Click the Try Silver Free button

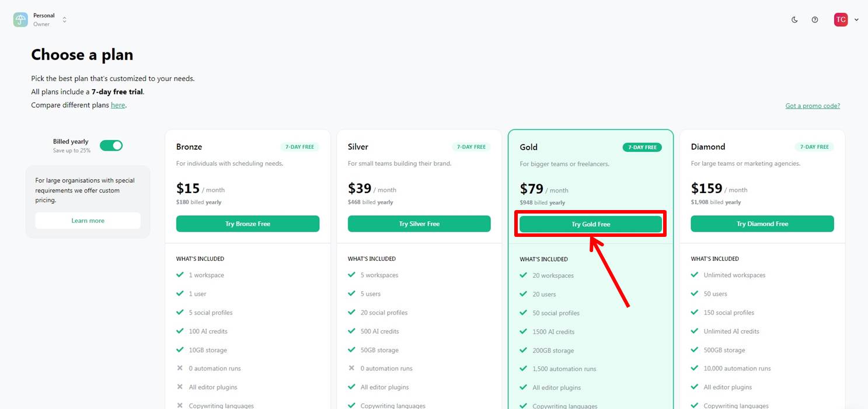419,224
